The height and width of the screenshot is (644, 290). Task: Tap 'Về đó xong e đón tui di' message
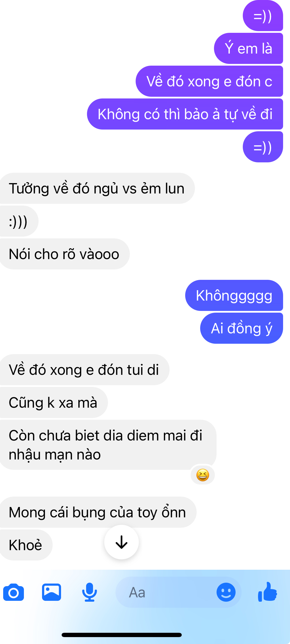click(x=84, y=370)
